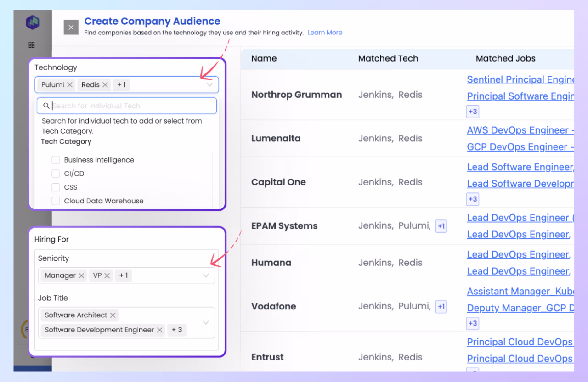The image size is (588, 382).
Task: Check the Cloud Data Warehouse category
Action: pos(56,201)
